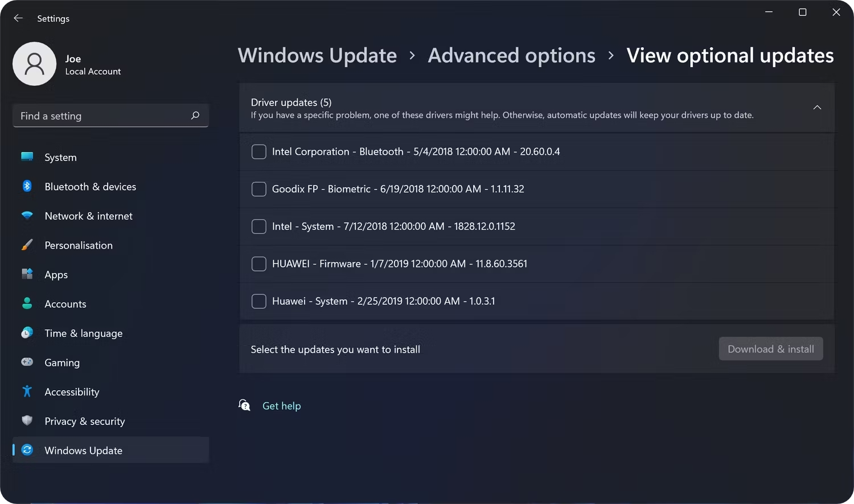Click the back arrow icon in Settings
This screenshot has height=504, width=854.
pos(18,18)
